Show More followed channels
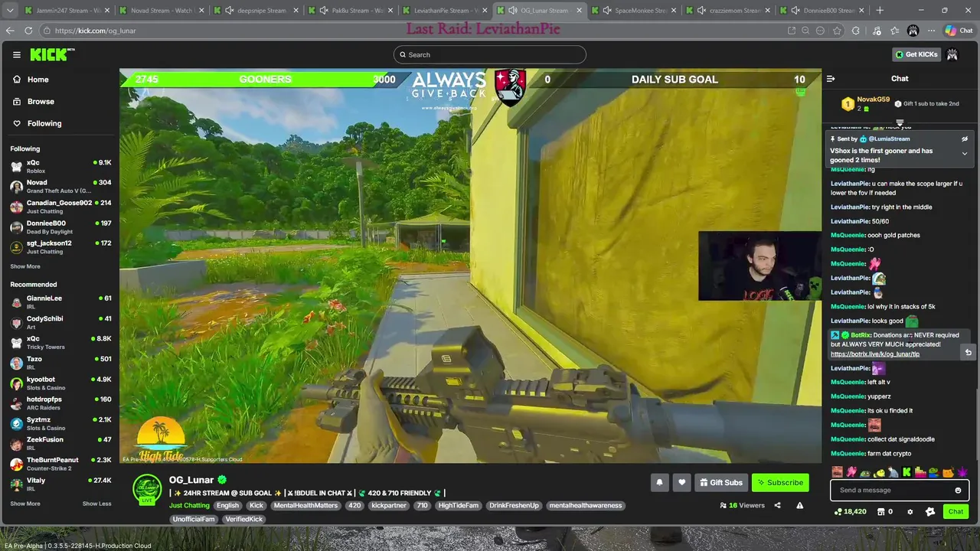Screen dimensions: 980x551 pyautogui.click(x=25, y=266)
